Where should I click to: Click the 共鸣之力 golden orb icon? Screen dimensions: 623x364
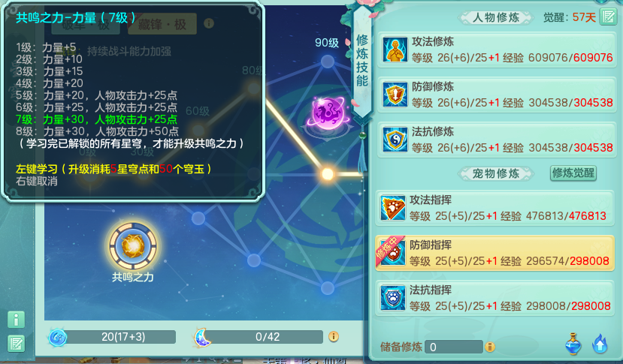click(x=133, y=245)
